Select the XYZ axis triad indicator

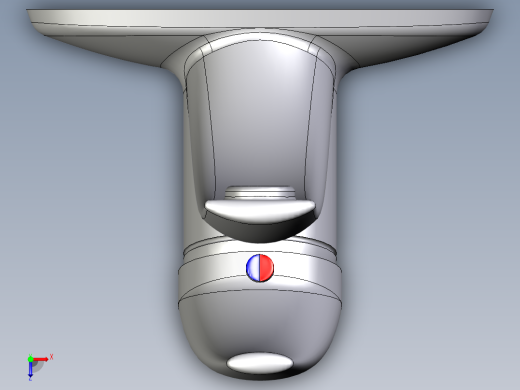point(39,367)
